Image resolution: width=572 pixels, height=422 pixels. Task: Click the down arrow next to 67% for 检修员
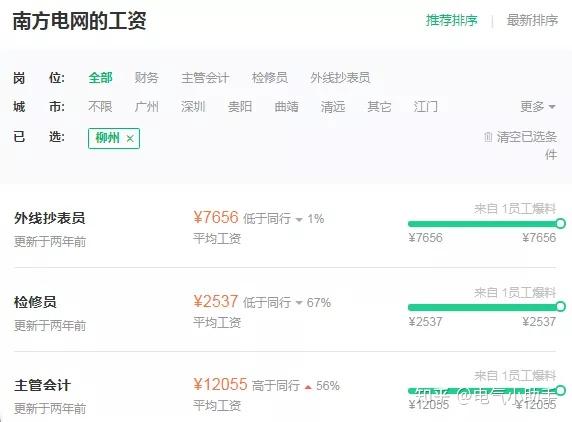299,303
